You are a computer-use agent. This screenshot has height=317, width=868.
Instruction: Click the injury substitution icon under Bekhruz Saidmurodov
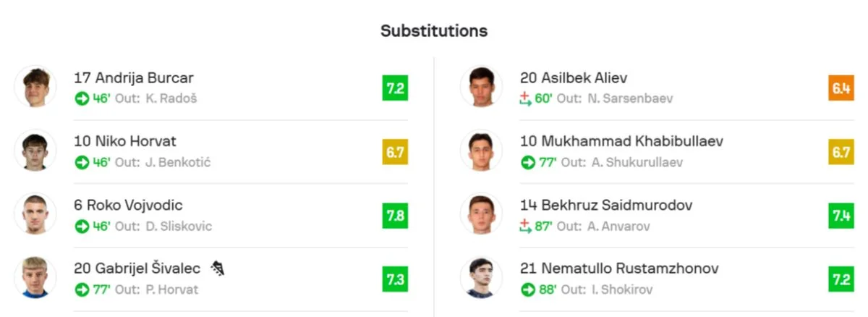pos(526,226)
